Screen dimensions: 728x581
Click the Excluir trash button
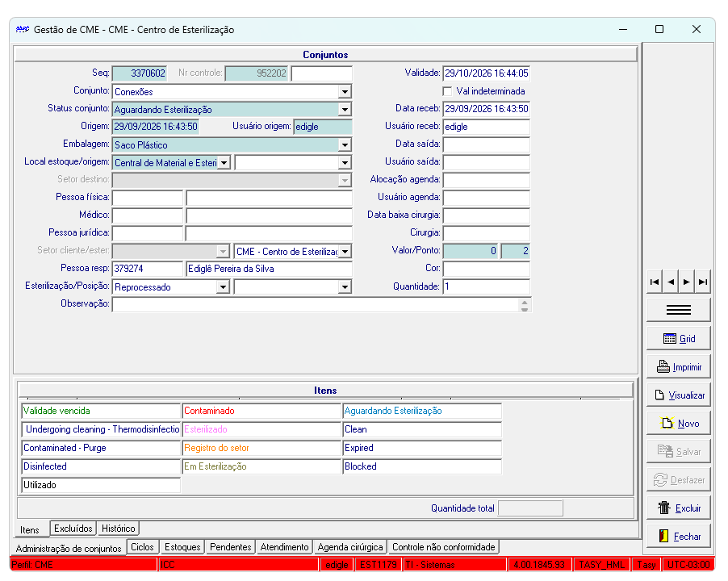pyautogui.click(x=678, y=508)
